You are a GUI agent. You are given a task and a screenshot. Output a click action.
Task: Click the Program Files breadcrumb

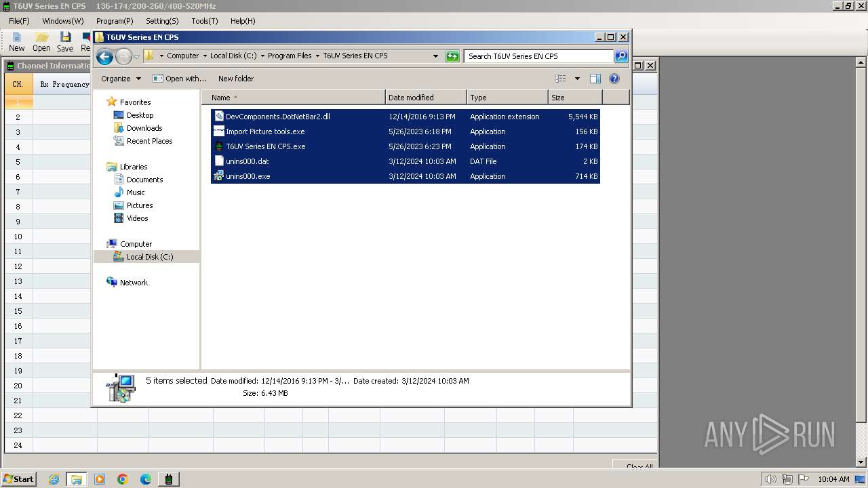click(x=290, y=56)
